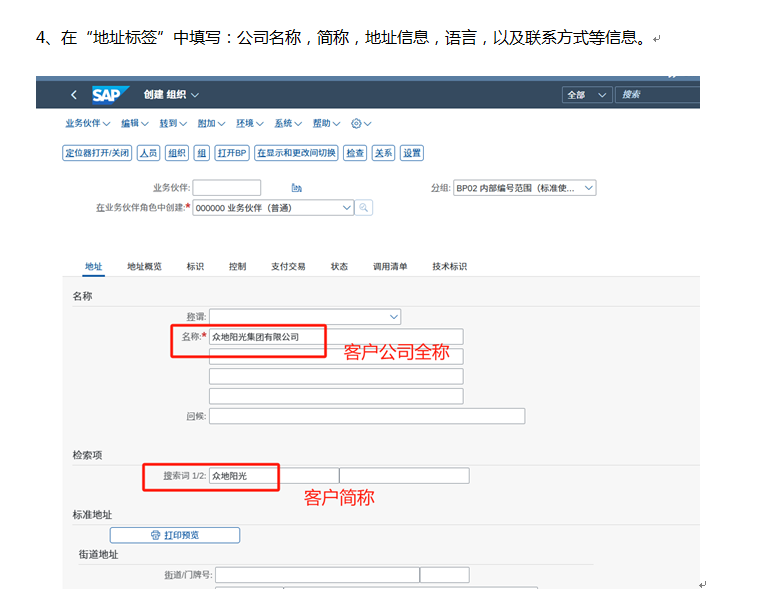The image size is (769, 592).
Task: Switch to the 地址概览 tab
Action: point(144,266)
